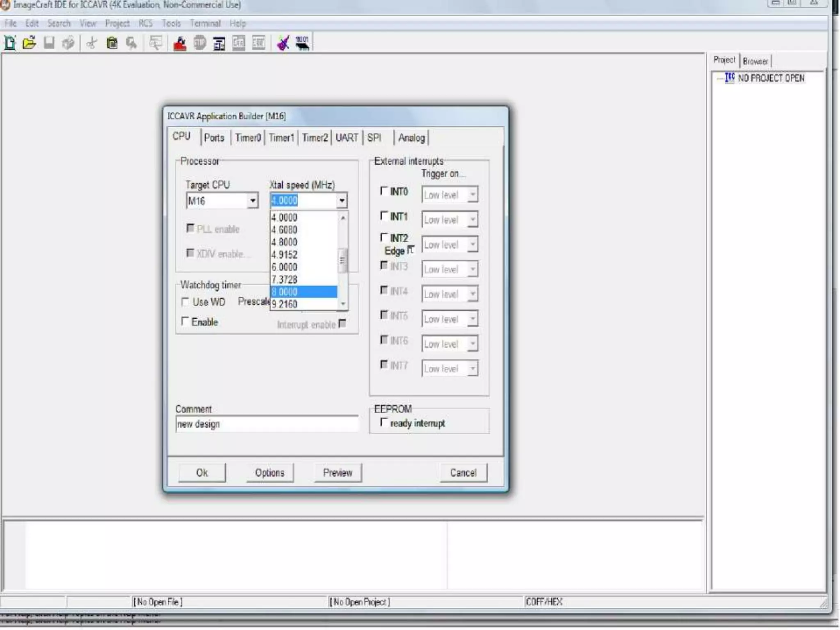Select 7.3728 in Xtal speed list
Viewport: 840px width, 630px height.
click(304, 279)
